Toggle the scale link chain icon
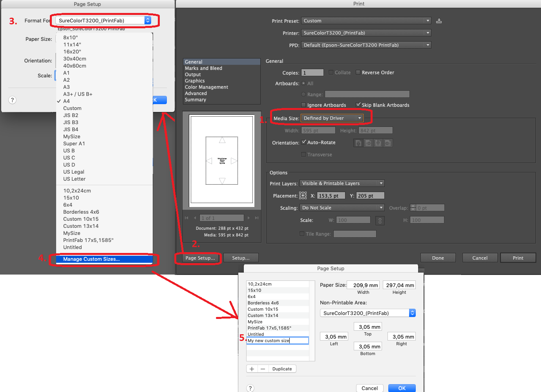This screenshot has height=392, width=541. click(380, 220)
